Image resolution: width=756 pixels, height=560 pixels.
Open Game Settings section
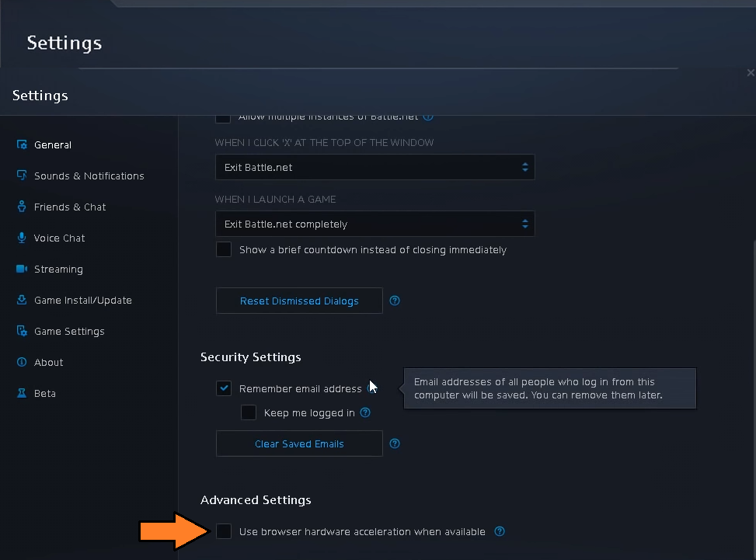(69, 331)
